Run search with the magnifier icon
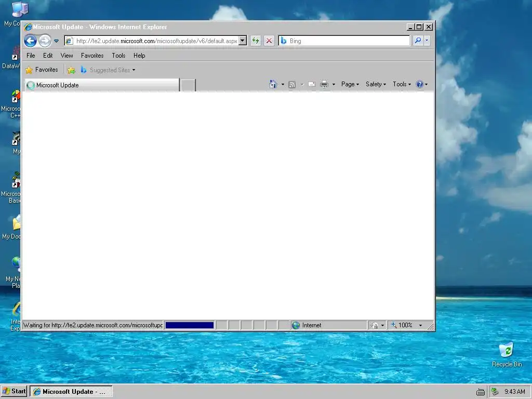The width and height of the screenshot is (532, 399). tap(418, 41)
